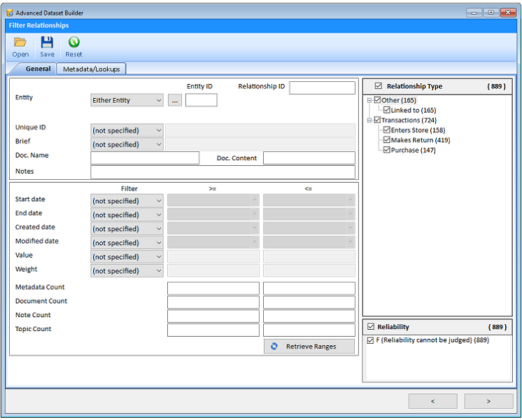Click the ellipsis entity browse button

pos(175,100)
